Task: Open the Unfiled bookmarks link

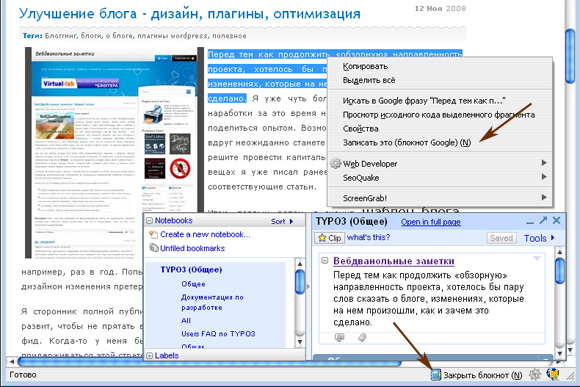Action: click(x=192, y=248)
